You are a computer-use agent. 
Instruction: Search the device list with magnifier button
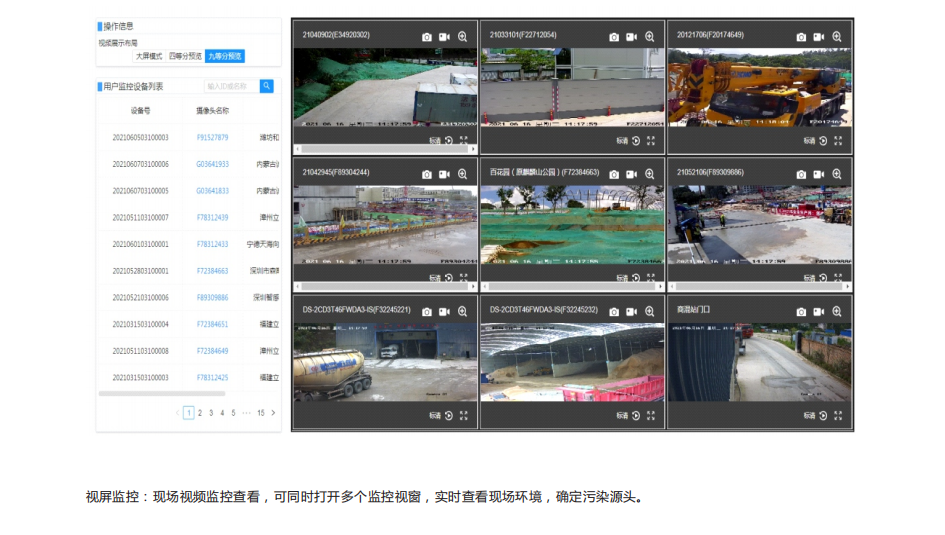click(x=266, y=86)
